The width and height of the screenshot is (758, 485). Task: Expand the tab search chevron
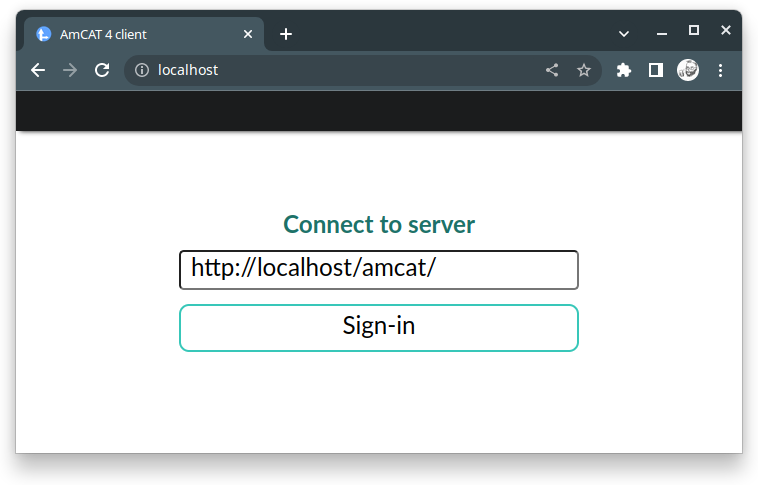(x=624, y=34)
